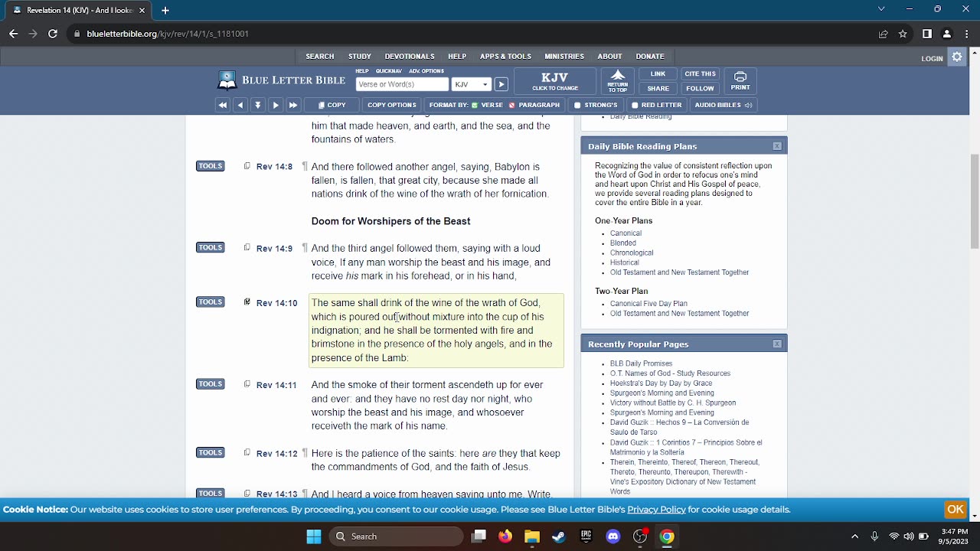Click the browser share icon
This screenshot has height=551, width=980.
point(883,34)
